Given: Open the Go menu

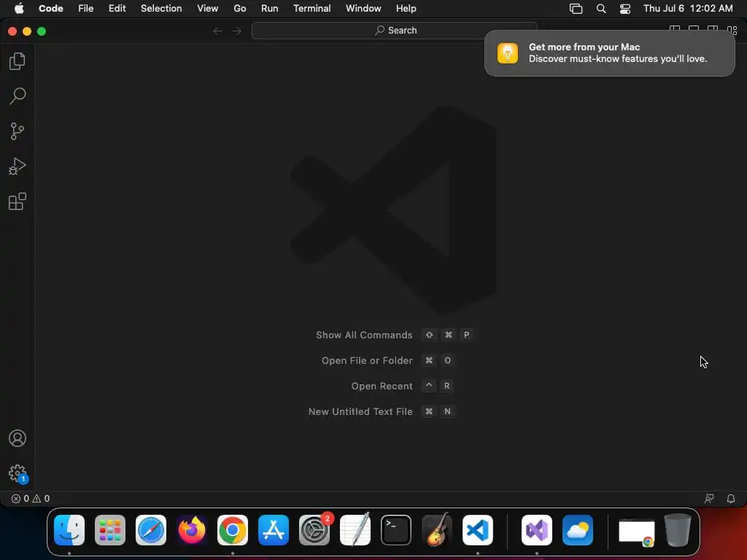Looking at the screenshot, I should click(x=239, y=9).
